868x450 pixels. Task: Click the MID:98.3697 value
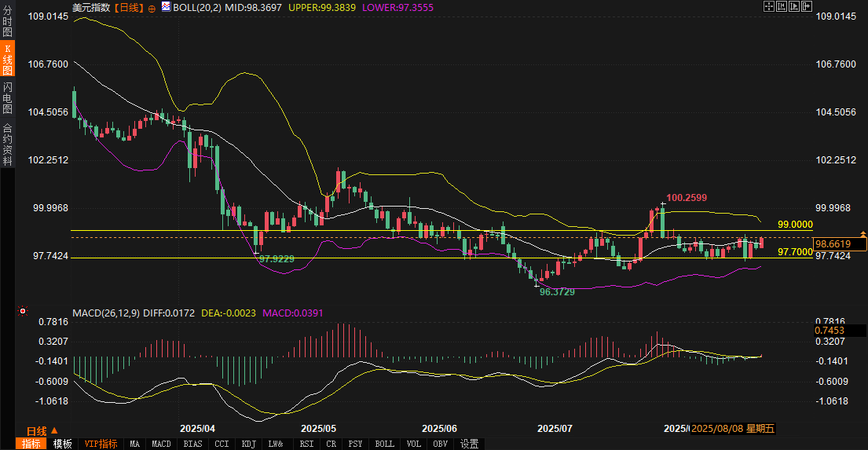[x=253, y=8]
